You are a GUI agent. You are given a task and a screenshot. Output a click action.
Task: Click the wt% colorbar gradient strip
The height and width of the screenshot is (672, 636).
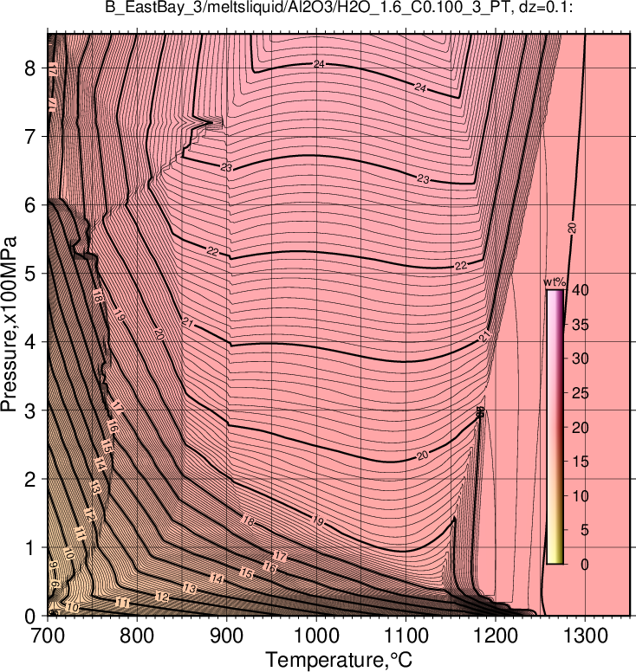tap(555, 427)
